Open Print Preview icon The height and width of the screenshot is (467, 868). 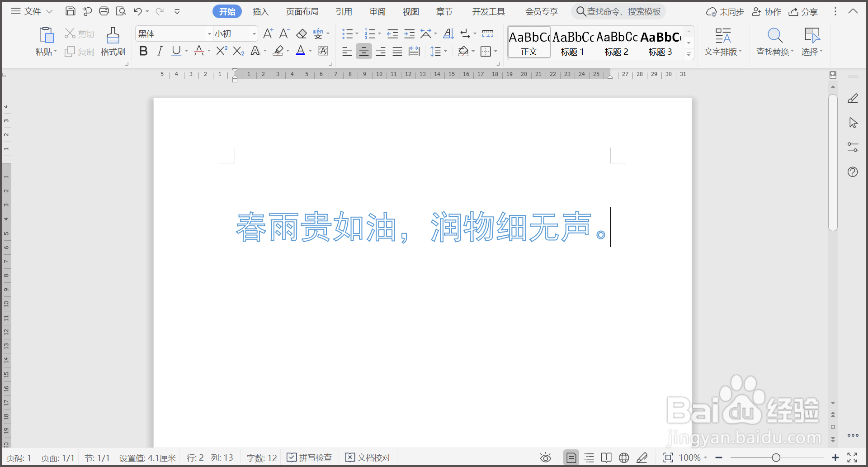(121, 11)
